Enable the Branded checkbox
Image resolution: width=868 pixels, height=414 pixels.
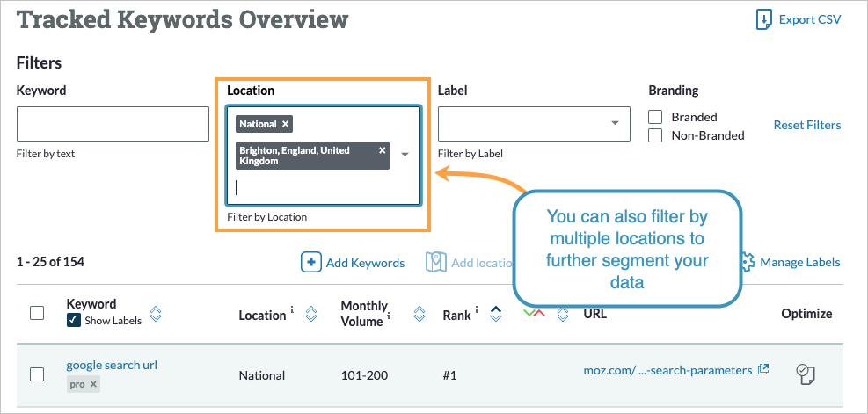(655, 117)
